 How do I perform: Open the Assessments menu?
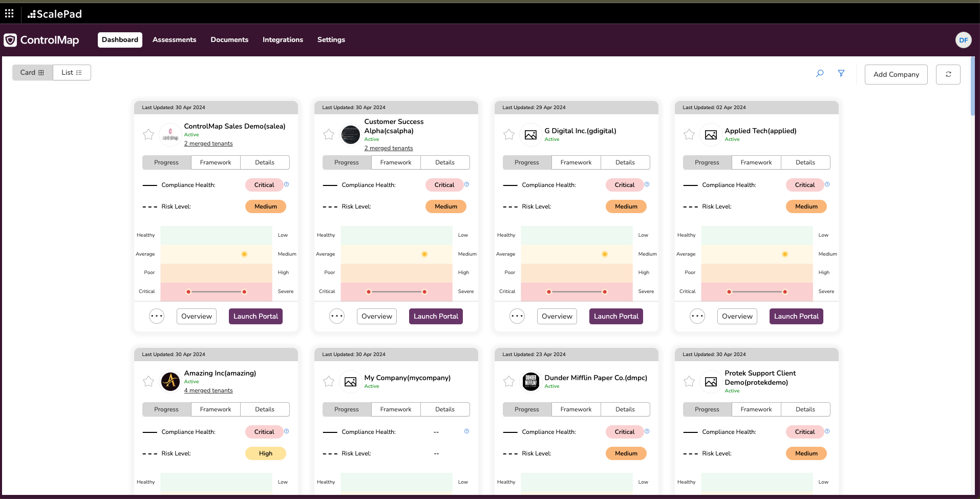point(174,39)
